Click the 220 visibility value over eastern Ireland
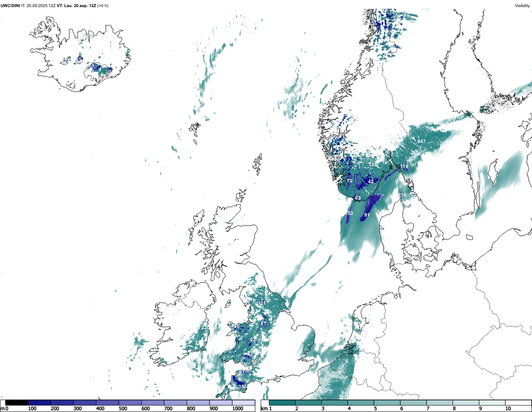This screenshot has width=532, height=412. click(x=205, y=328)
